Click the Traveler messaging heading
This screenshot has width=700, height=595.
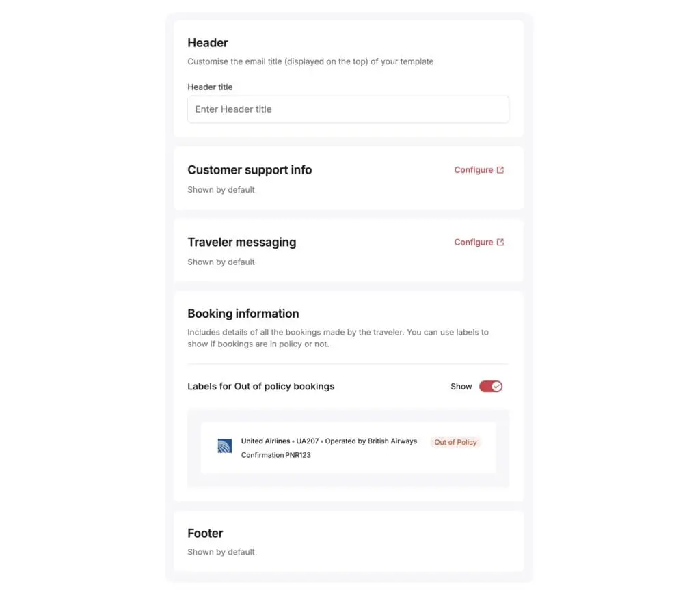click(x=242, y=242)
